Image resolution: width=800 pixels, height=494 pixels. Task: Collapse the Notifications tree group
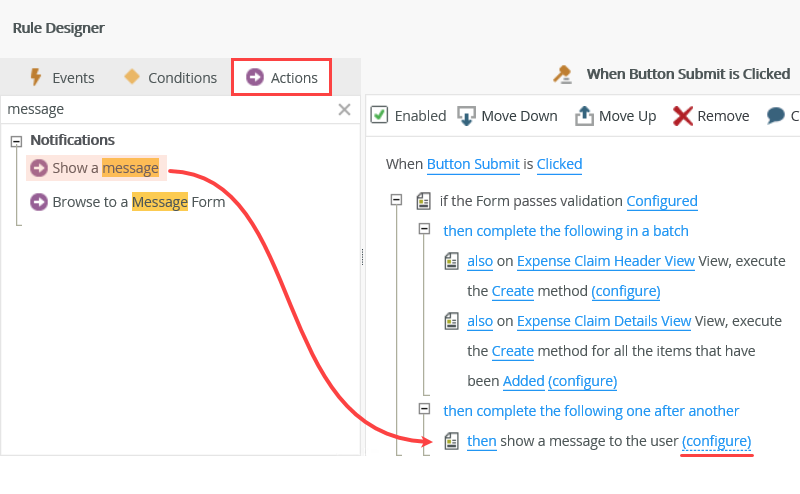(x=16, y=141)
